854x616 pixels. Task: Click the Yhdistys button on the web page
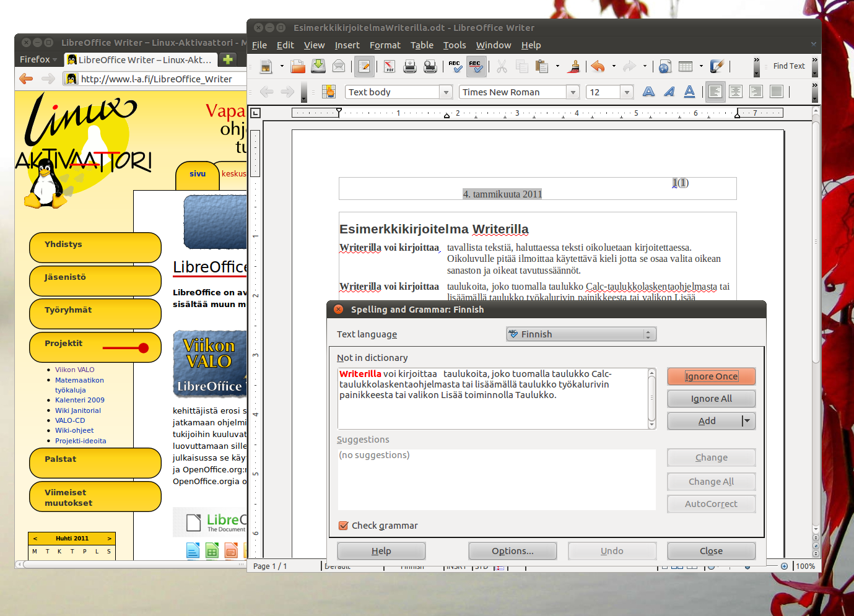(95, 247)
